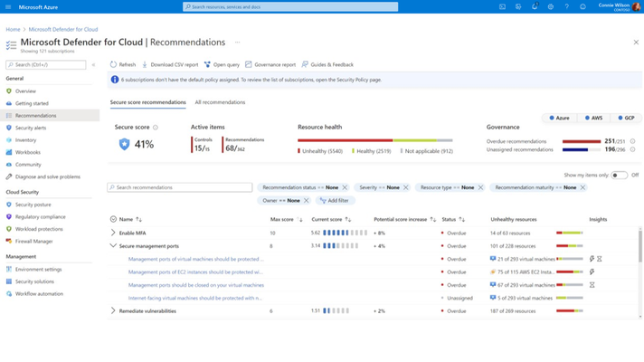Screen dimensions: 644x362
Task: Collapse the Secure management ports control
Action: point(113,246)
